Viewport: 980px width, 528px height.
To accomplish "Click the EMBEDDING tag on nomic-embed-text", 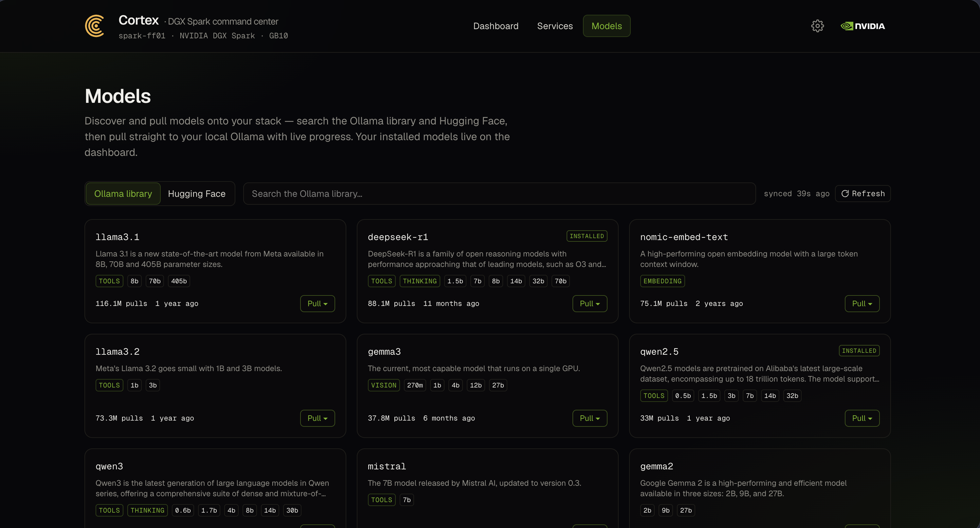I will point(662,281).
